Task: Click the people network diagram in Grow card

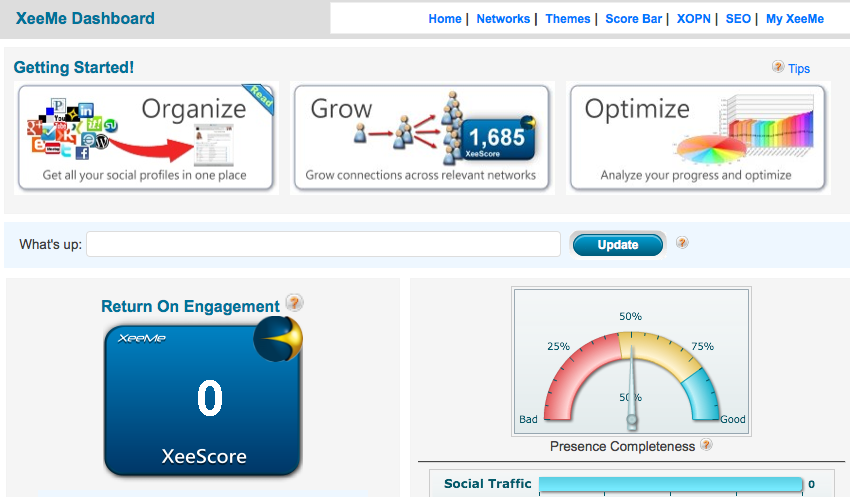Action: [407, 128]
